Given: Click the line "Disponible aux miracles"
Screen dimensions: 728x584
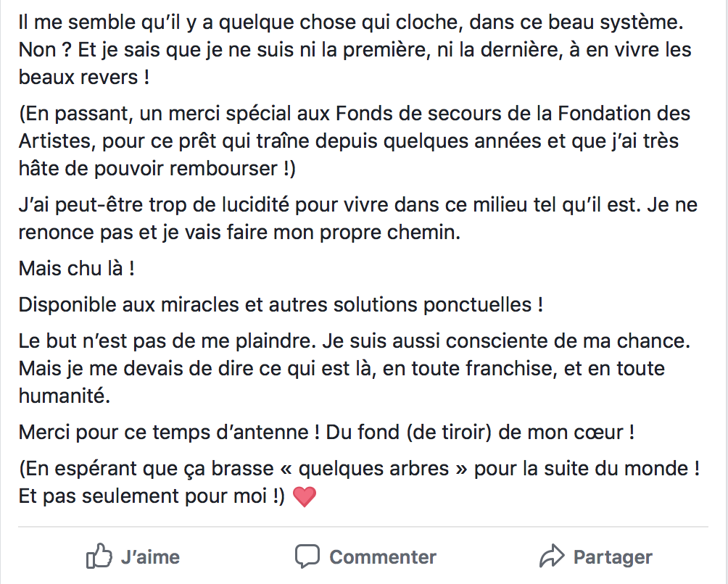Looking at the screenshot, I should [x=281, y=305].
